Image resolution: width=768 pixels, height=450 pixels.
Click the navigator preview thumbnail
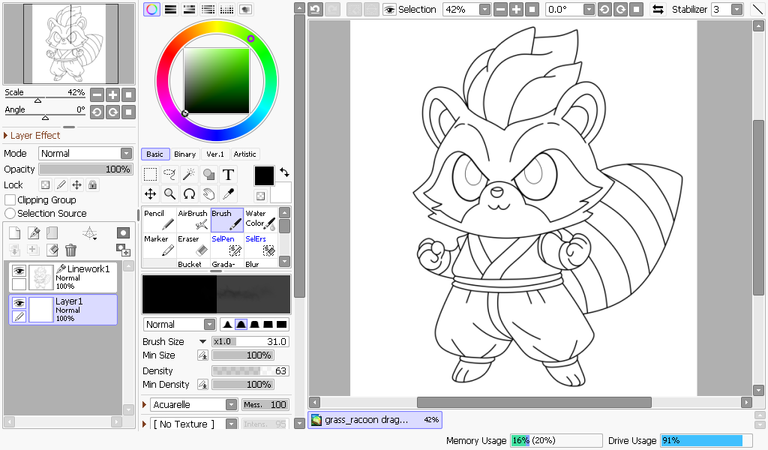pyautogui.click(x=69, y=44)
